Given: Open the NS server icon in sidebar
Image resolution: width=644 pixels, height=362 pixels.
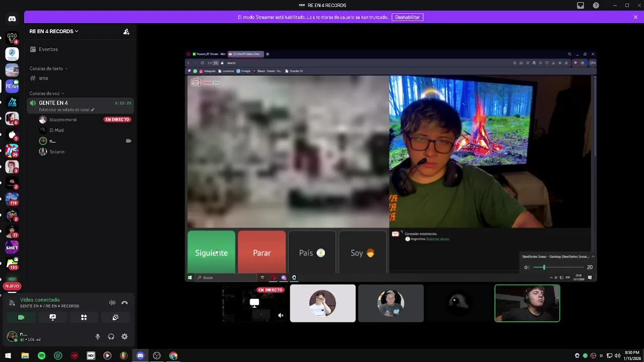Looking at the screenshot, I should point(12,150).
